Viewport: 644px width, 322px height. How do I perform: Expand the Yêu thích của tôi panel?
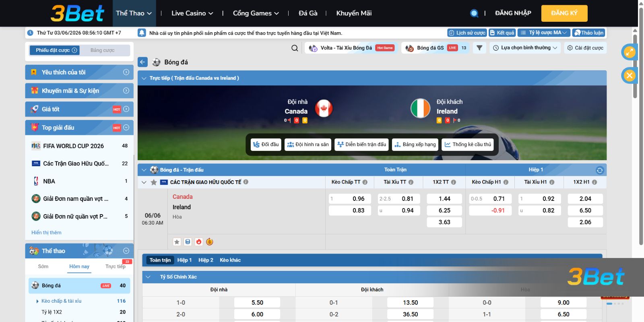(x=79, y=72)
